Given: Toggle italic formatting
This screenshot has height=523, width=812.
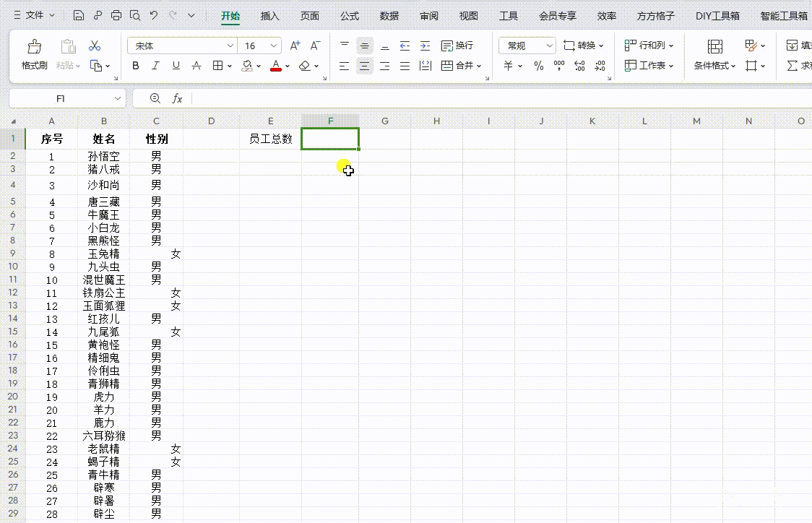Looking at the screenshot, I should 155,66.
